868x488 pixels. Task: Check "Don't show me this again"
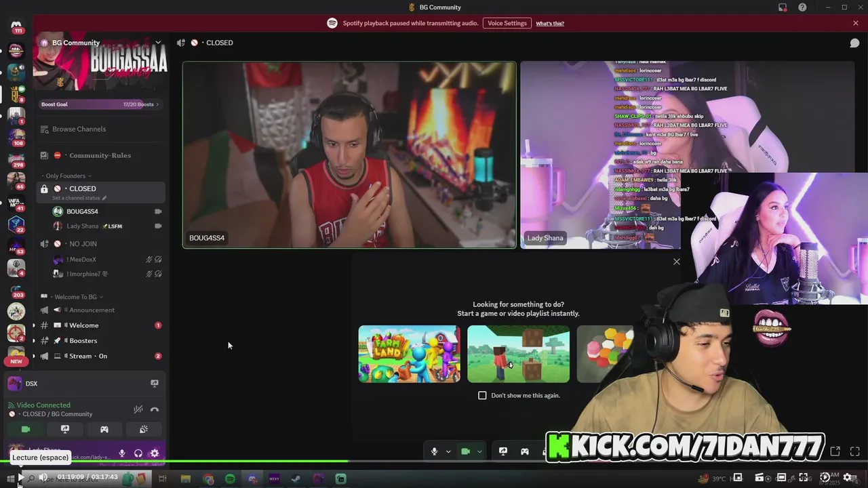[482, 395]
